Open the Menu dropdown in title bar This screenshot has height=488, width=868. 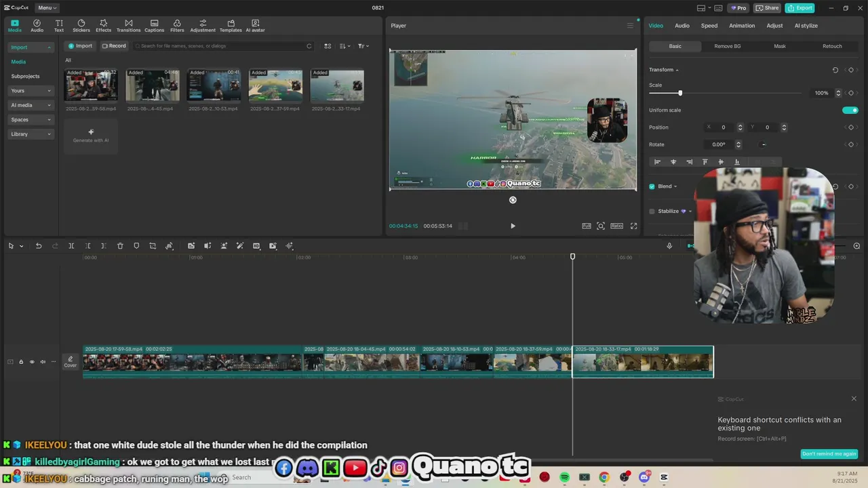coord(47,8)
